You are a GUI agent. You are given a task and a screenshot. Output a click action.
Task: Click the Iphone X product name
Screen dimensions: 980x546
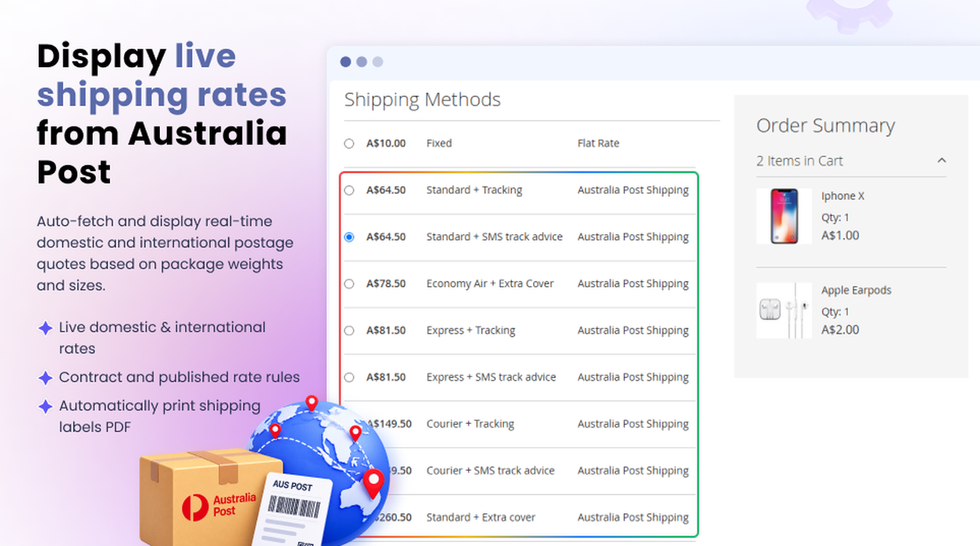pos(842,196)
